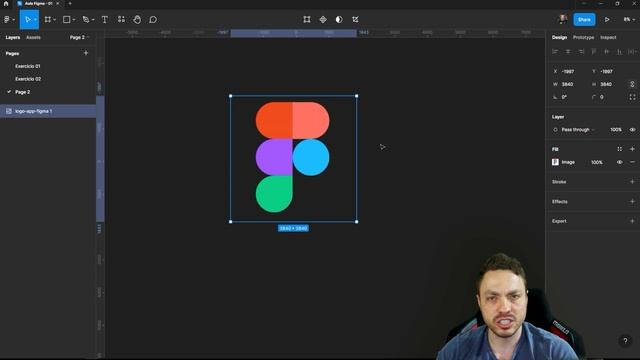Add export setting with plus icon

tap(632, 221)
